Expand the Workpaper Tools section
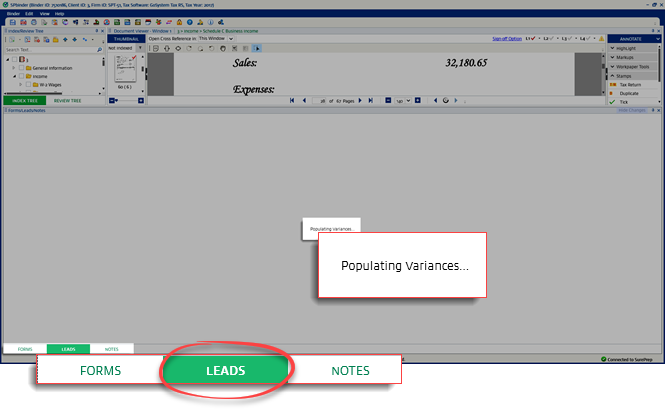 [x=633, y=67]
